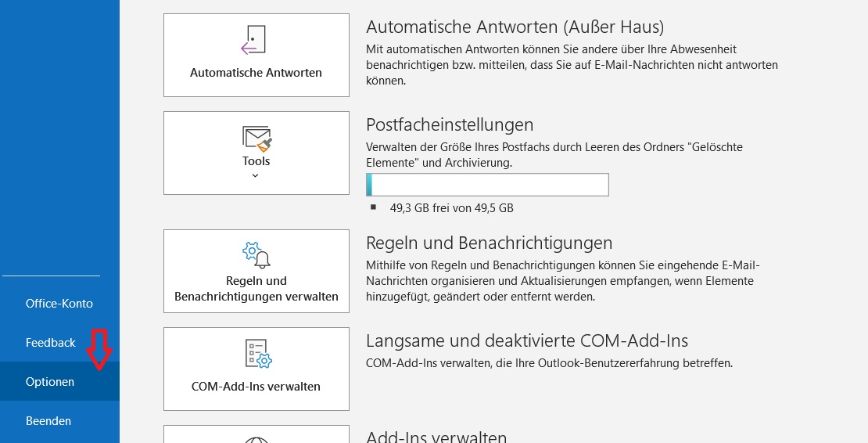Click the 49,3 GB frei storage text
The height and width of the screenshot is (443, 868).
[x=452, y=208]
